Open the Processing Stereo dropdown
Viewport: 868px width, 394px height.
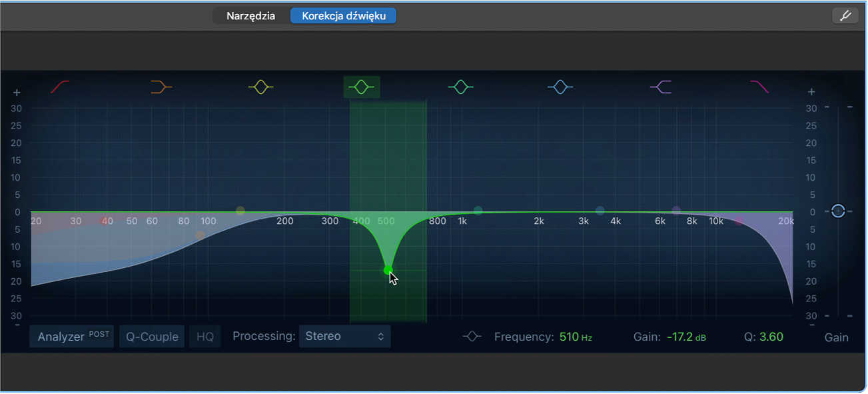point(344,336)
